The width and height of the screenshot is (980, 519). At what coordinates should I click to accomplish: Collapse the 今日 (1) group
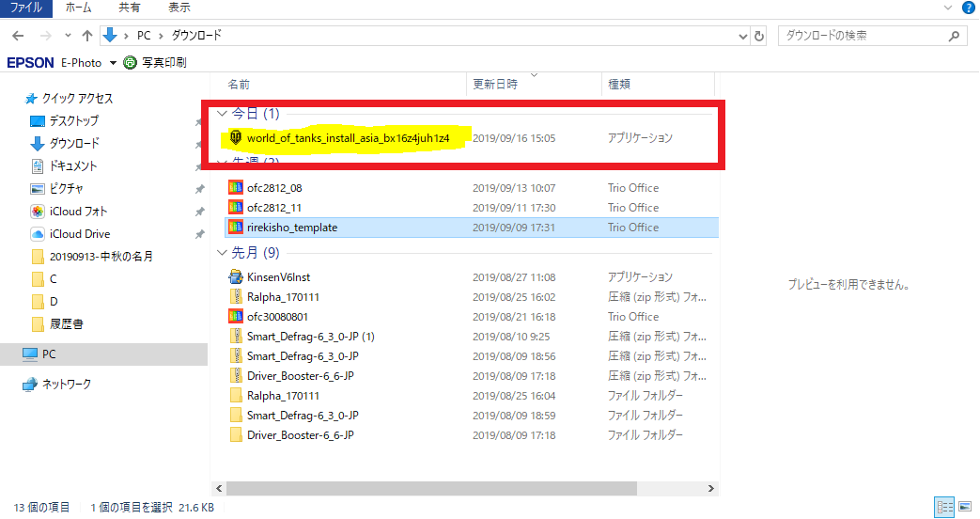pyautogui.click(x=221, y=114)
